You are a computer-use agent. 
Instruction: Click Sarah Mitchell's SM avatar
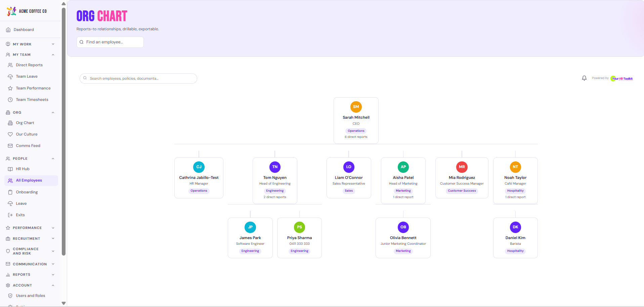pyautogui.click(x=356, y=107)
